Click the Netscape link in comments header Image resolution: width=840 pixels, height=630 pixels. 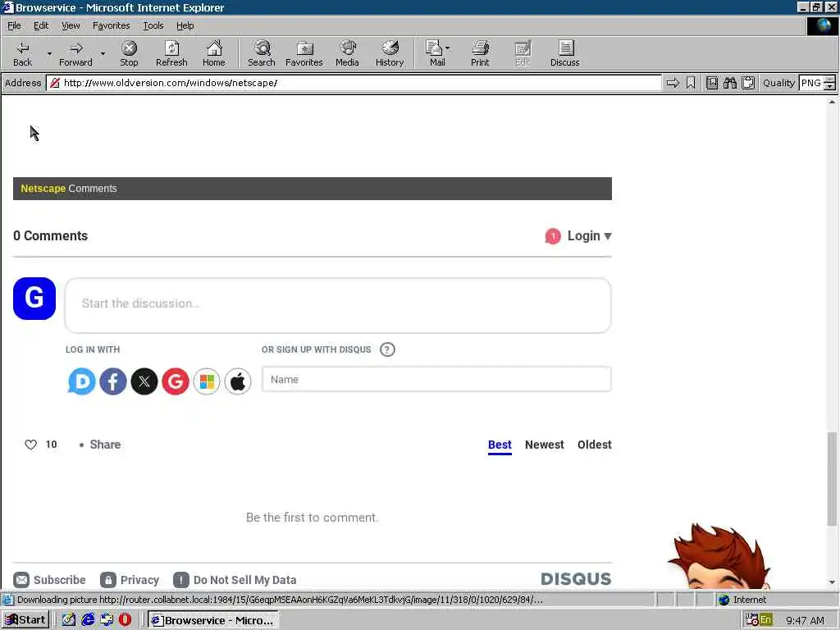[x=43, y=189]
